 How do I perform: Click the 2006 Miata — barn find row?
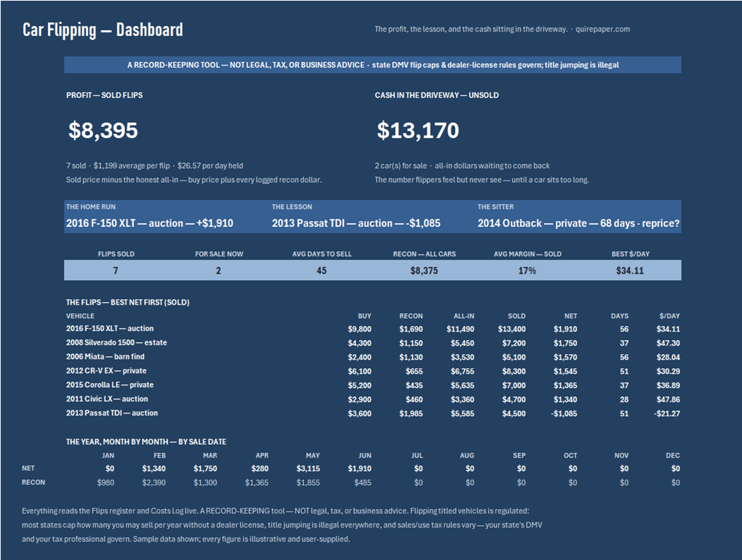373,357
